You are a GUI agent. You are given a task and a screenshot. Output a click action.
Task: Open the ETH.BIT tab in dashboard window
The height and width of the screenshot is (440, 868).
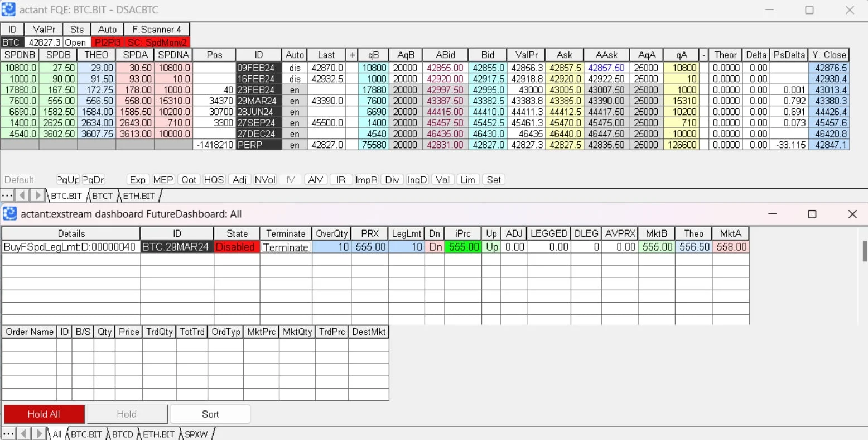tap(158, 434)
